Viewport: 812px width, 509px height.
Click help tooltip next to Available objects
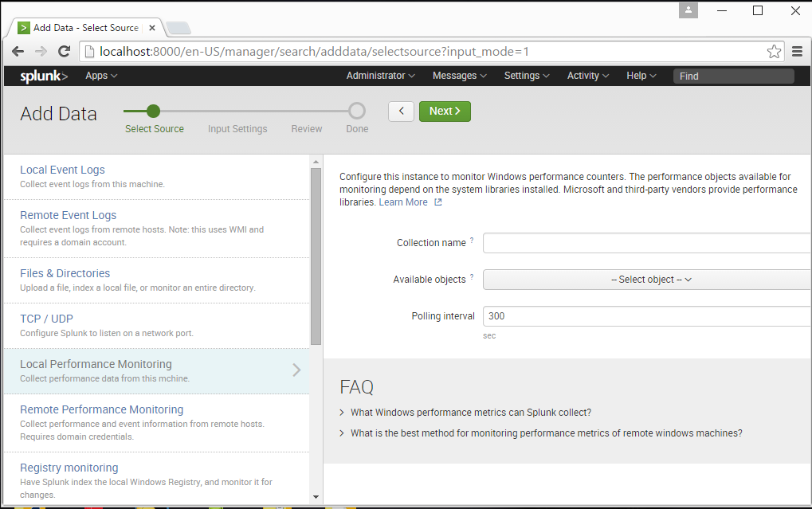[x=472, y=277]
